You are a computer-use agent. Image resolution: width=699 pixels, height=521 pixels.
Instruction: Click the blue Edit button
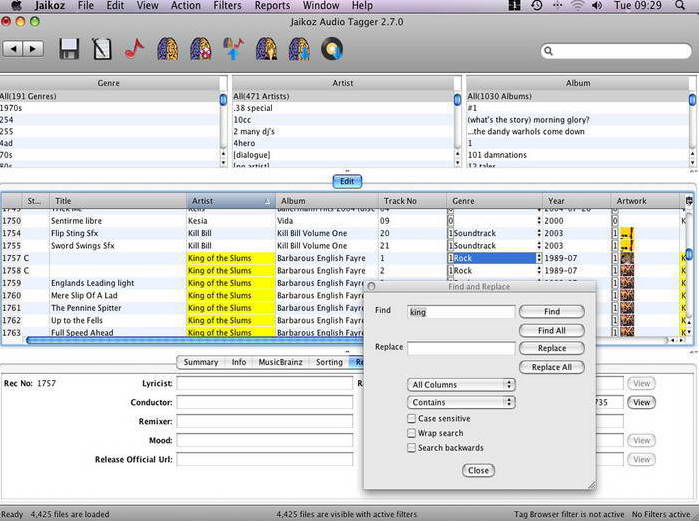(347, 181)
